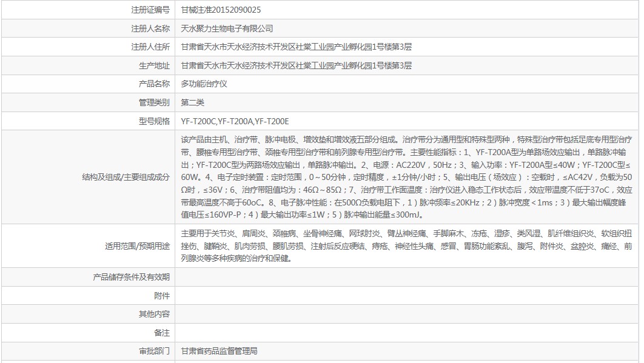Click the 型号规格 label

tap(155, 121)
